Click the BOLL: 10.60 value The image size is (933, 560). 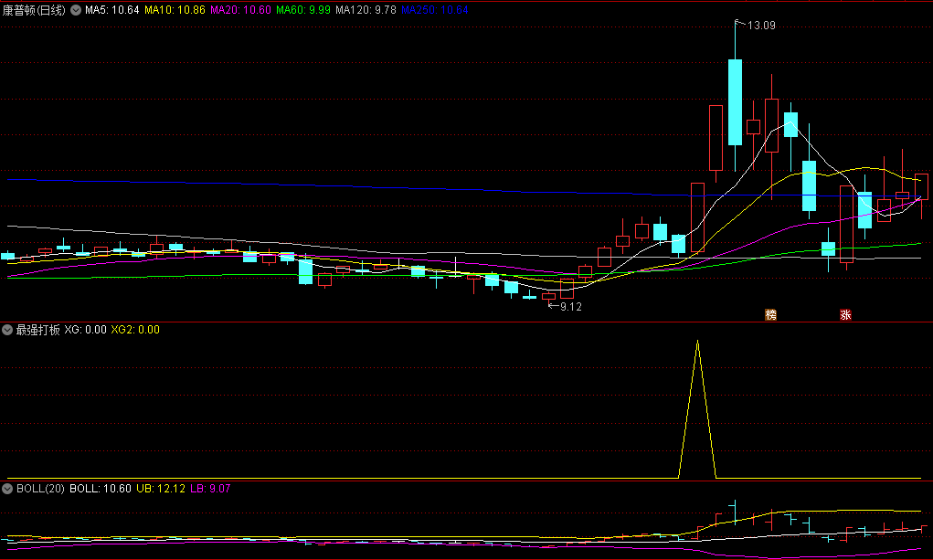pyautogui.click(x=101, y=489)
